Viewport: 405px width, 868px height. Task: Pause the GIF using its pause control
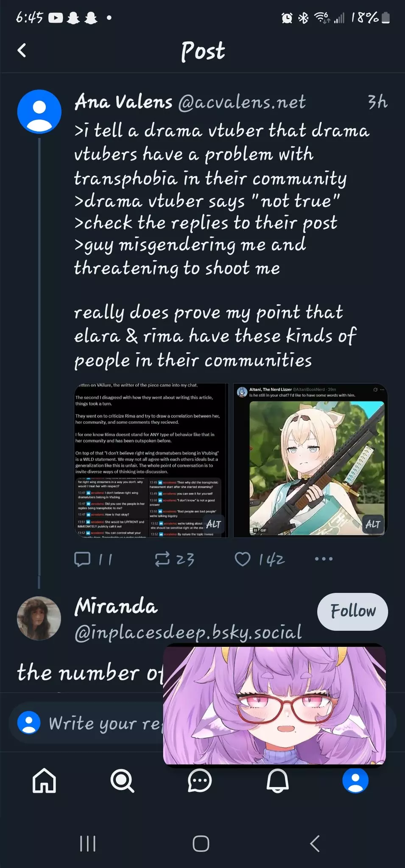pos(255,530)
